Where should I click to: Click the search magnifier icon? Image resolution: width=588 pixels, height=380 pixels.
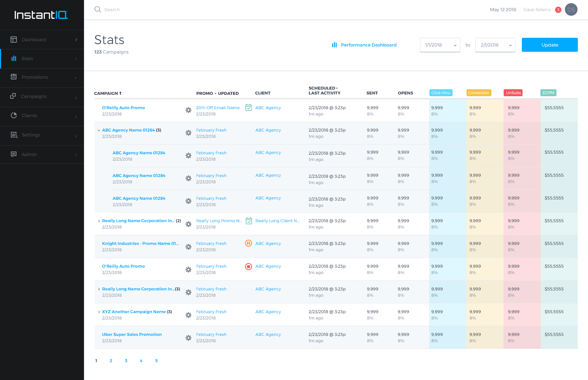(98, 9)
